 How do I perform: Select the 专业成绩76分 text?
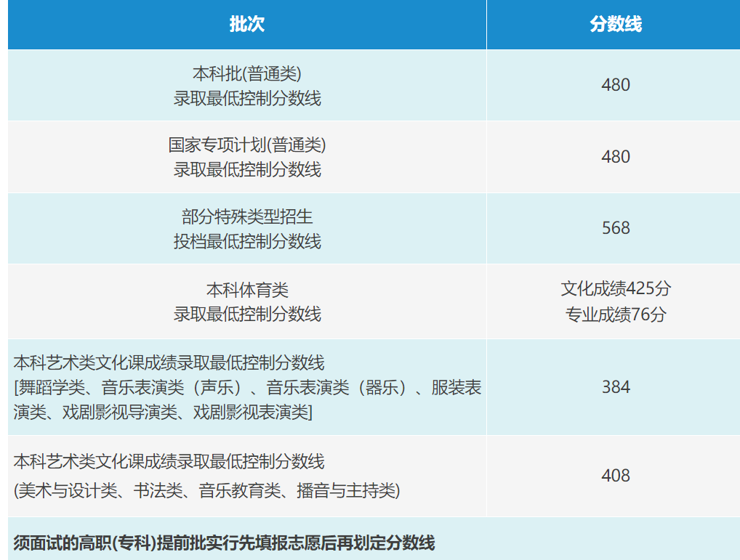pyautogui.click(x=616, y=315)
